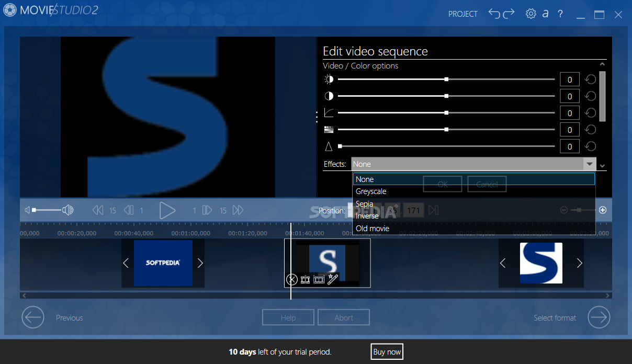Click the Abort button

pyautogui.click(x=344, y=317)
